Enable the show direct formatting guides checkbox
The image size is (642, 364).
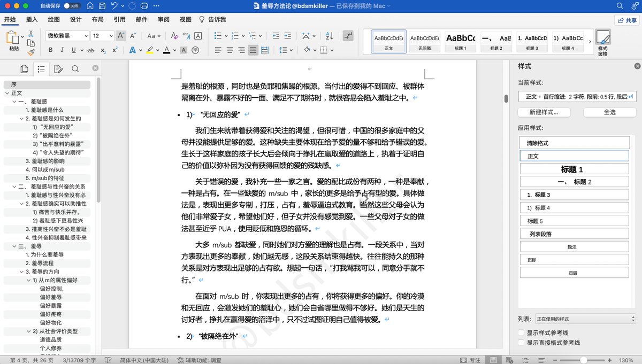pos(522,342)
